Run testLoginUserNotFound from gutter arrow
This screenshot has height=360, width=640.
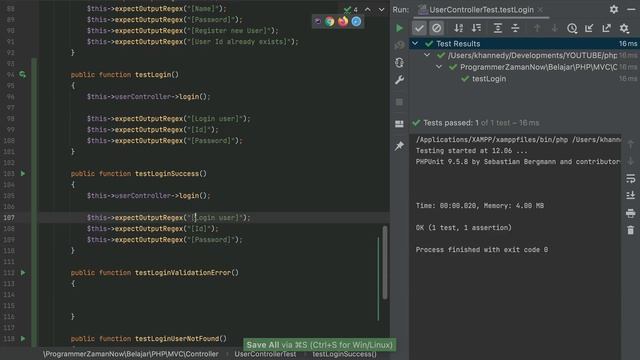[x=23, y=338]
